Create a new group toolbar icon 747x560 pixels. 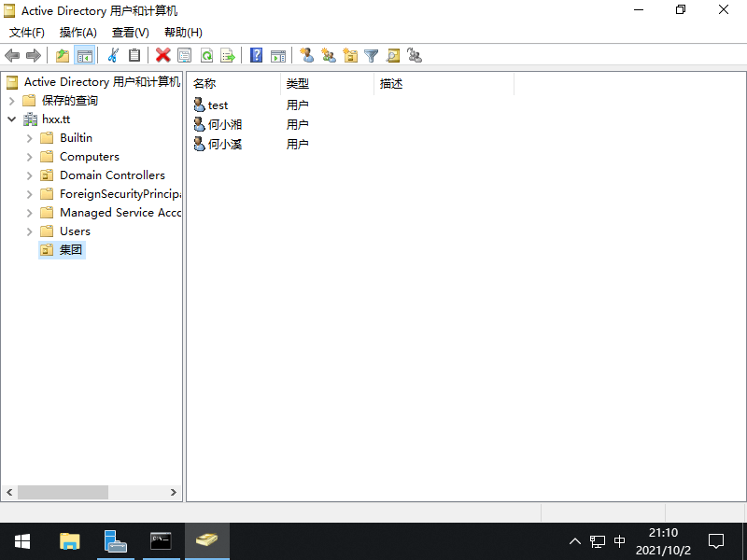click(x=329, y=56)
